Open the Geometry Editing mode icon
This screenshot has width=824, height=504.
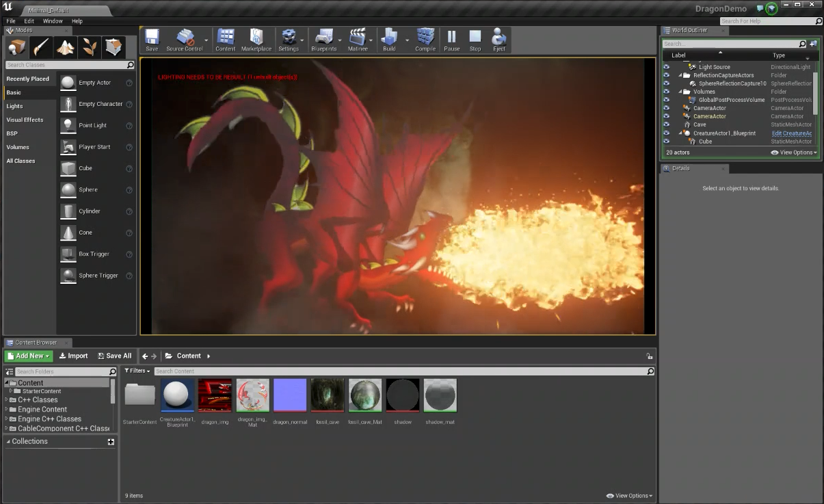(x=114, y=47)
